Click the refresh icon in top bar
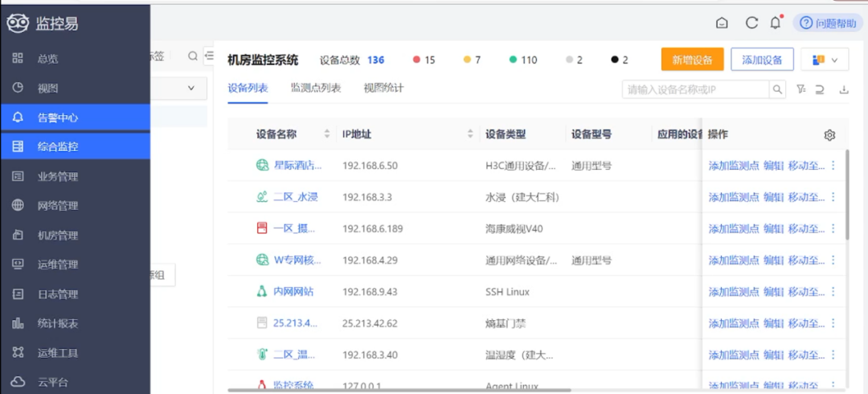Image resolution: width=868 pixels, height=394 pixels. pos(751,23)
